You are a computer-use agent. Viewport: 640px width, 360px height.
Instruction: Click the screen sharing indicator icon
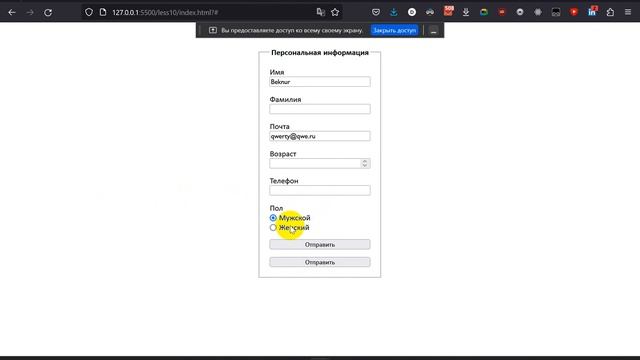coord(213,30)
